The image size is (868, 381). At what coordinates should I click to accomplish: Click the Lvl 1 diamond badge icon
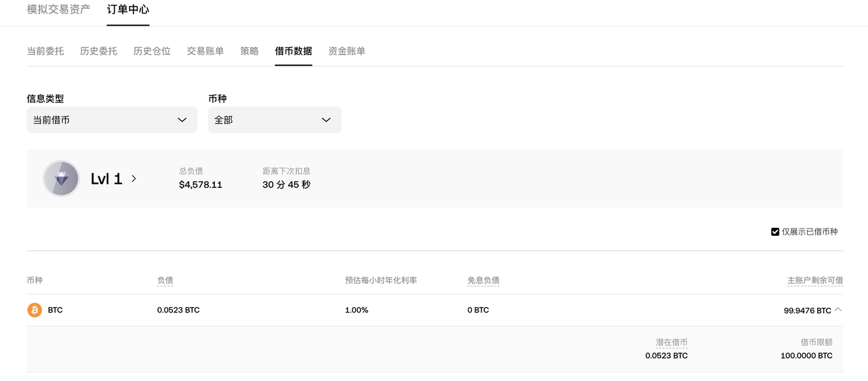tap(61, 179)
